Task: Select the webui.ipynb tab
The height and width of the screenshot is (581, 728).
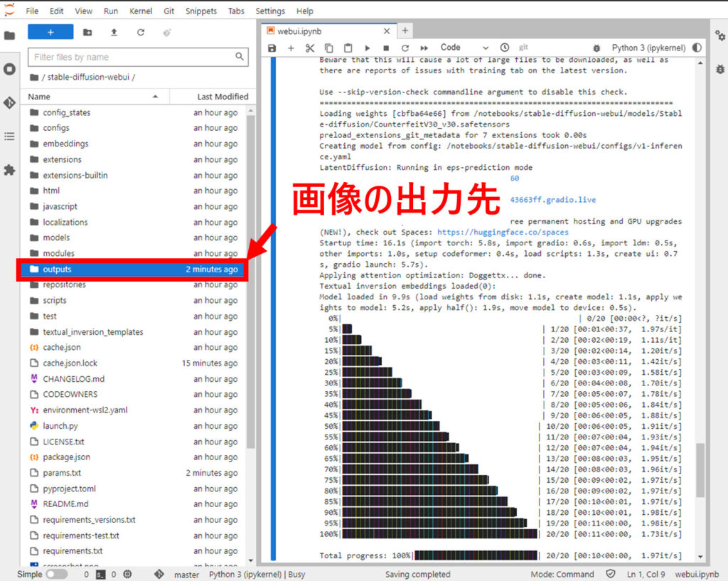Action: click(323, 31)
